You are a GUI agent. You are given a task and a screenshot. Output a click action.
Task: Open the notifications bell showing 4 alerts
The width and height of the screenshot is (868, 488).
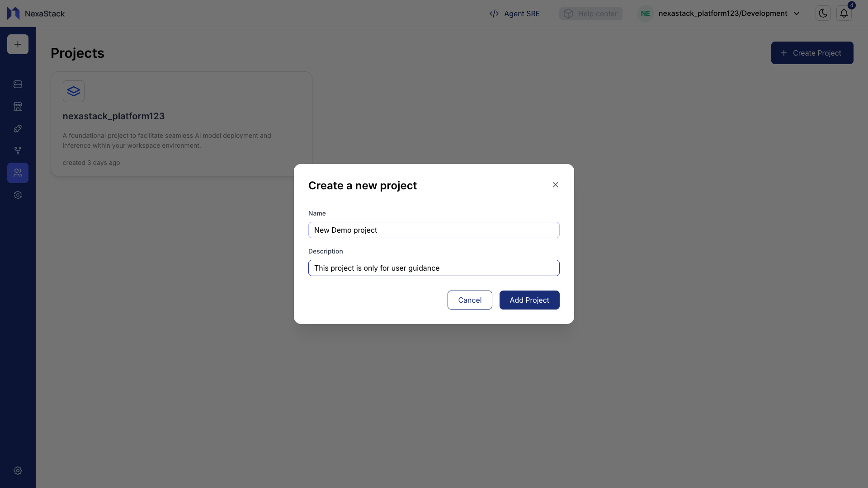[844, 13]
